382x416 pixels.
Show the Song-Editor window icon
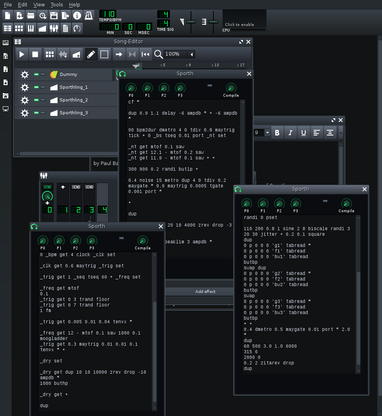7,28
